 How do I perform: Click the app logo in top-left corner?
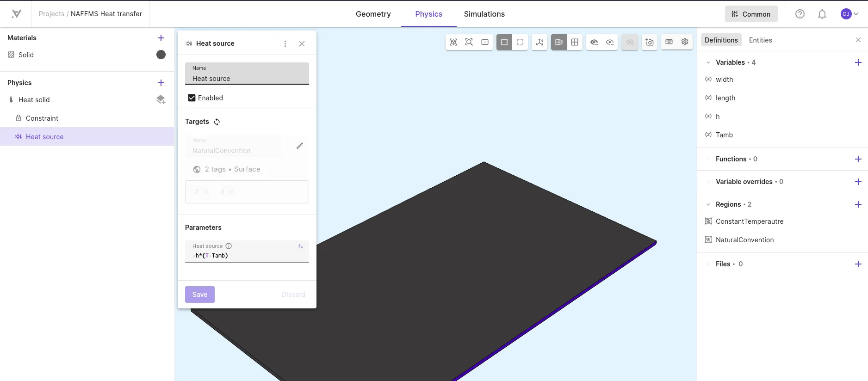[16, 14]
